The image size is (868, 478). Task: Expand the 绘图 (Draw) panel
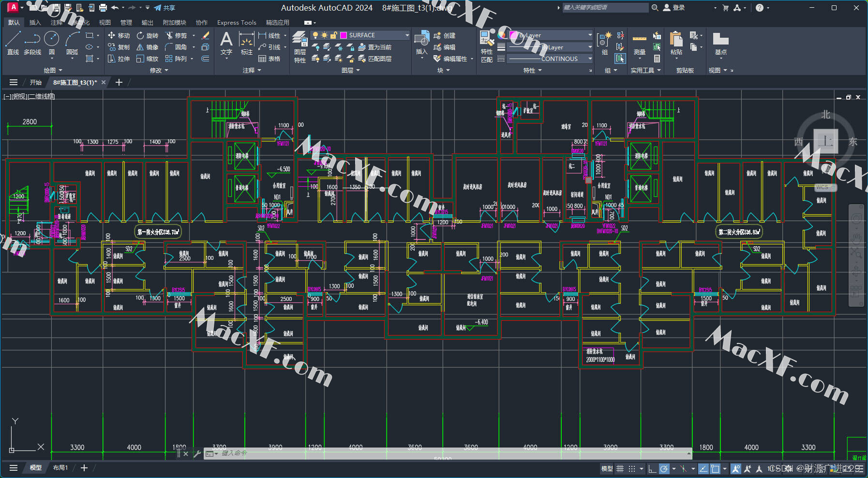click(x=53, y=71)
